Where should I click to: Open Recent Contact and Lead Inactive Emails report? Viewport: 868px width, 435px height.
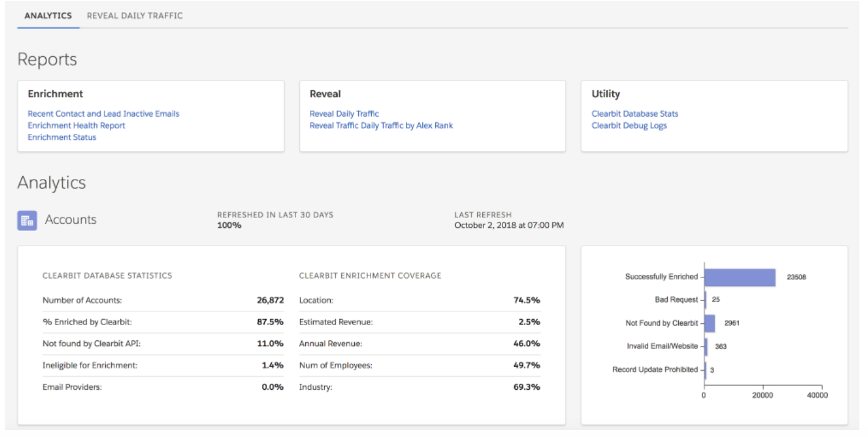pos(104,114)
